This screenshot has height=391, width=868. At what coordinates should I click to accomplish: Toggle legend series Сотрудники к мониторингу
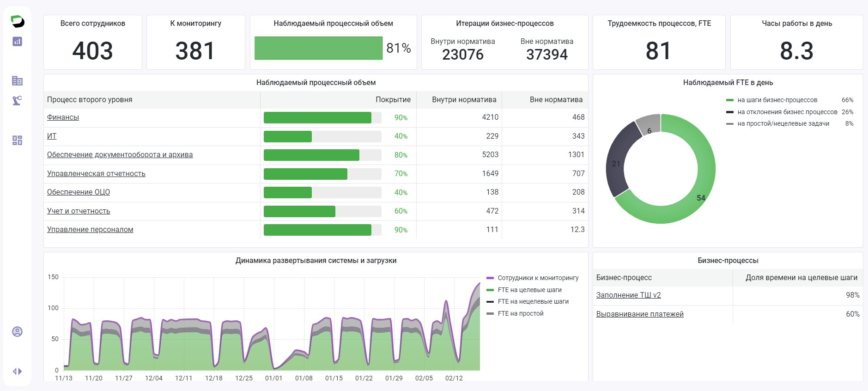pyautogui.click(x=538, y=278)
